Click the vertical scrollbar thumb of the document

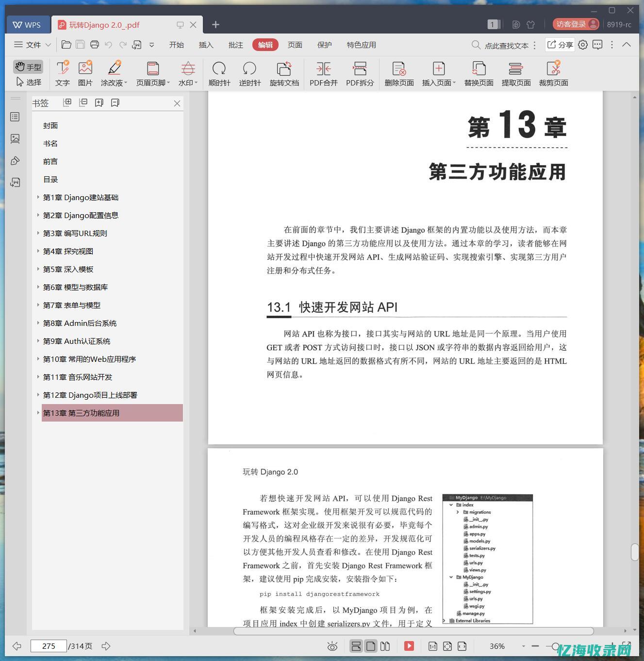coord(634,552)
